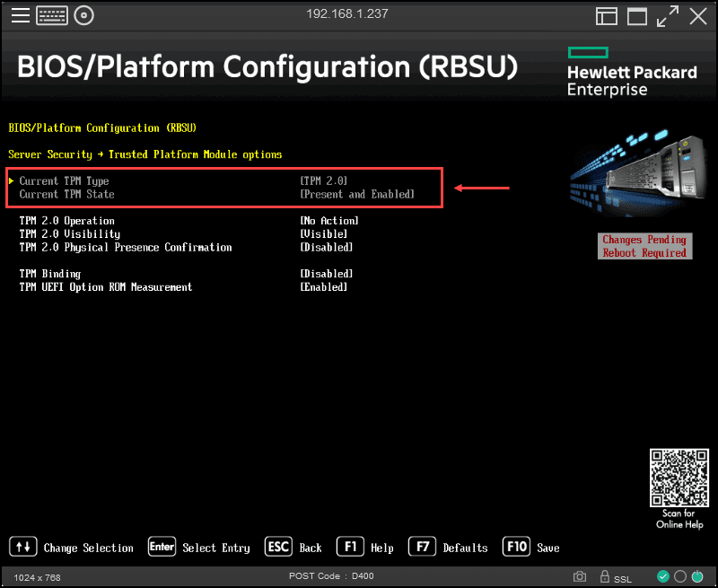
Task: Click the green check status icon
Action: pos(663,576)
